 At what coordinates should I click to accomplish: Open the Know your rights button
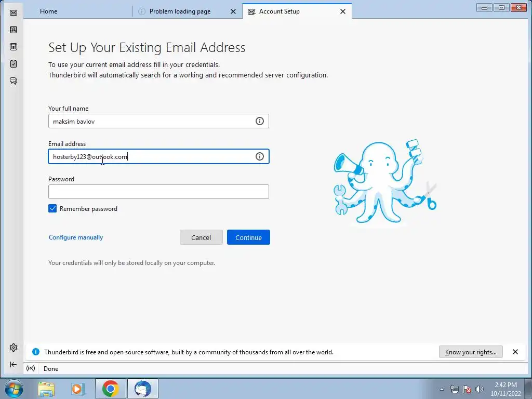(471, 352)
